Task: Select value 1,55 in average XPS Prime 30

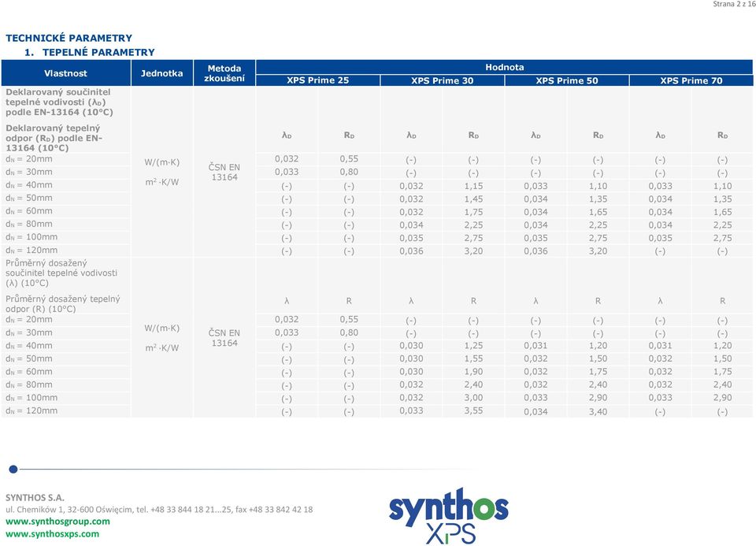Action: click(x=473, y=358)
